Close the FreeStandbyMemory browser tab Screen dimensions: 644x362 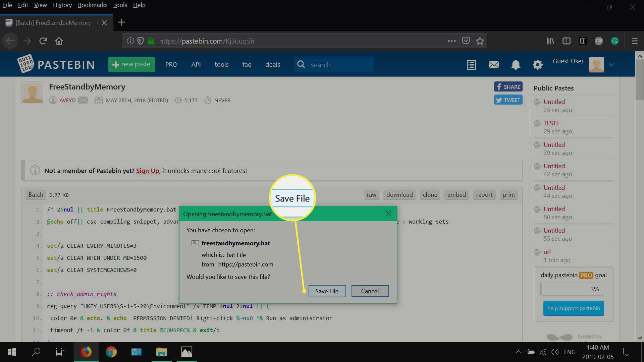pos(104,23)
